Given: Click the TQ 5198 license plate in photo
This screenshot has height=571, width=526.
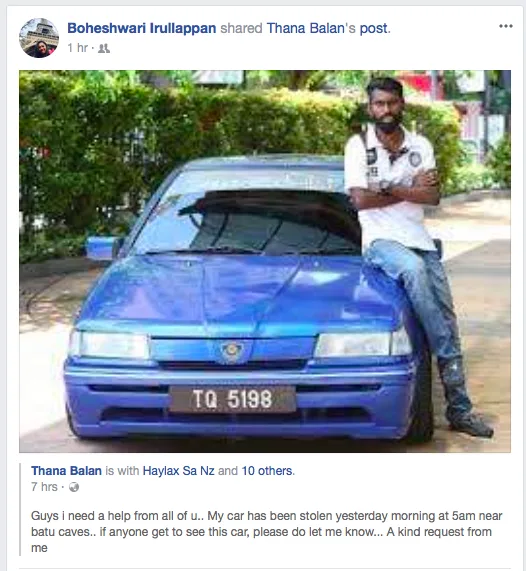Looking at the screenshot, I should pos(232,399).
